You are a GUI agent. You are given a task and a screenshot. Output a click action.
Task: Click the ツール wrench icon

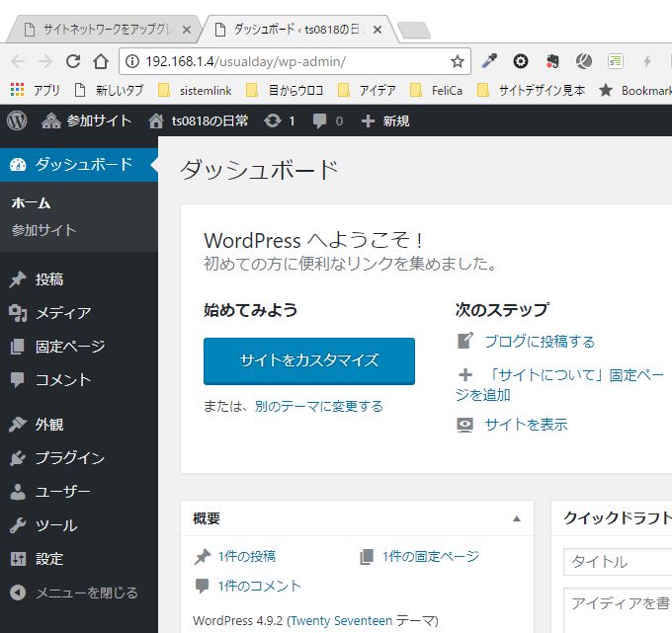pyautogui.click(x=18, y=525)
